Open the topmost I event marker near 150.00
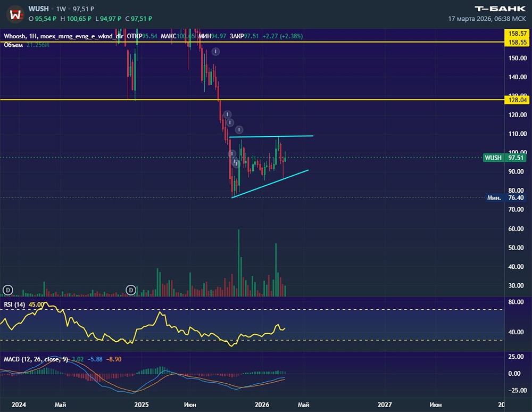This screenshot has width=532, height=412. point(215,52)
